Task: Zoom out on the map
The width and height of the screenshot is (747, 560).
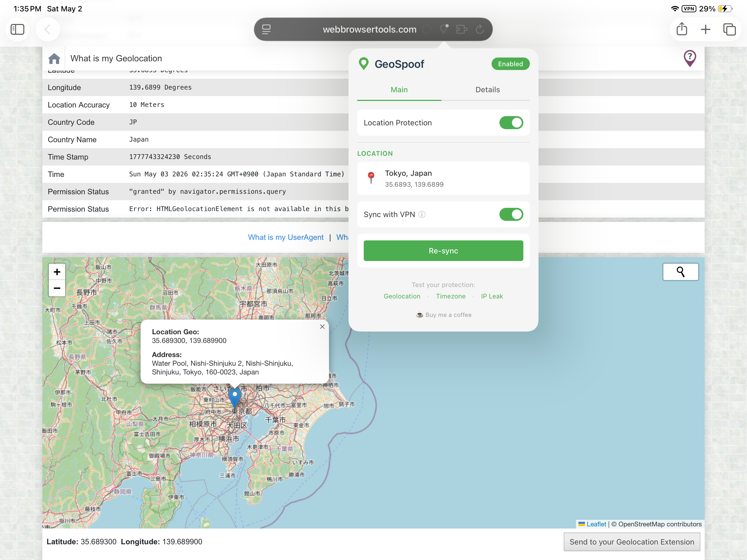Action: click(57, 288)
